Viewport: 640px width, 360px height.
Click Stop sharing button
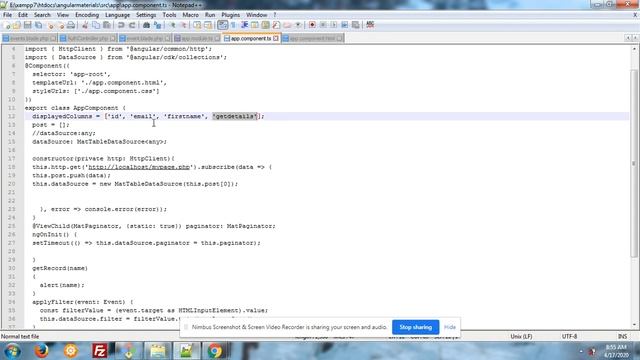tap(416, 327)
